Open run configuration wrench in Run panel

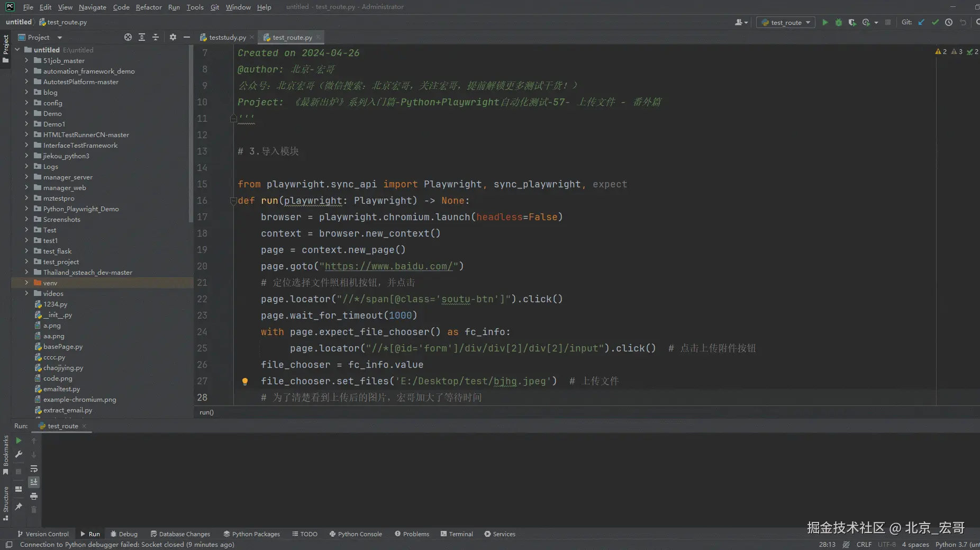[x=19, y=454]
